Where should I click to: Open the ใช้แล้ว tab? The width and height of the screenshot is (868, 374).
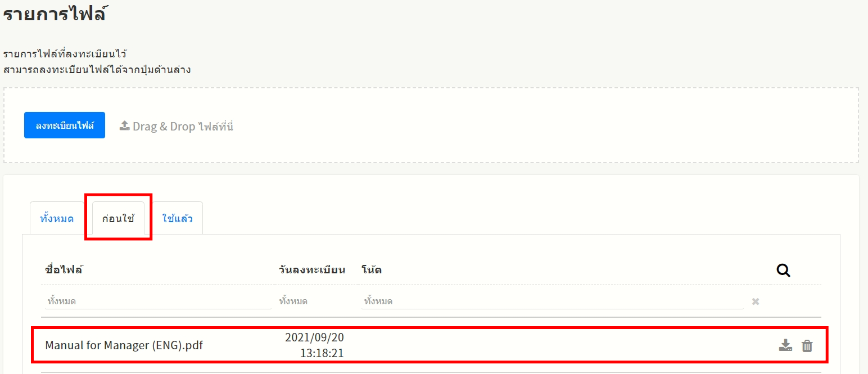[x=177, y=218]
